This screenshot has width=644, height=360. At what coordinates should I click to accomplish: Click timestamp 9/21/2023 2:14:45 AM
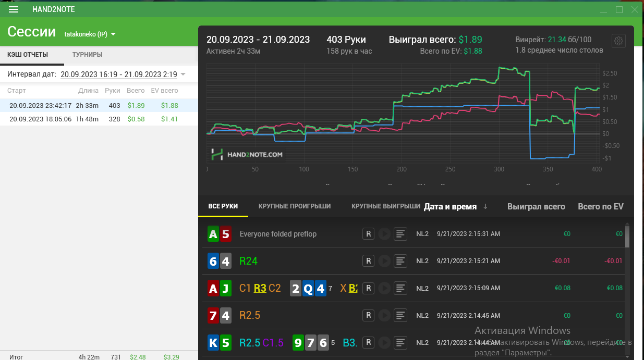[x=468, y=315]
